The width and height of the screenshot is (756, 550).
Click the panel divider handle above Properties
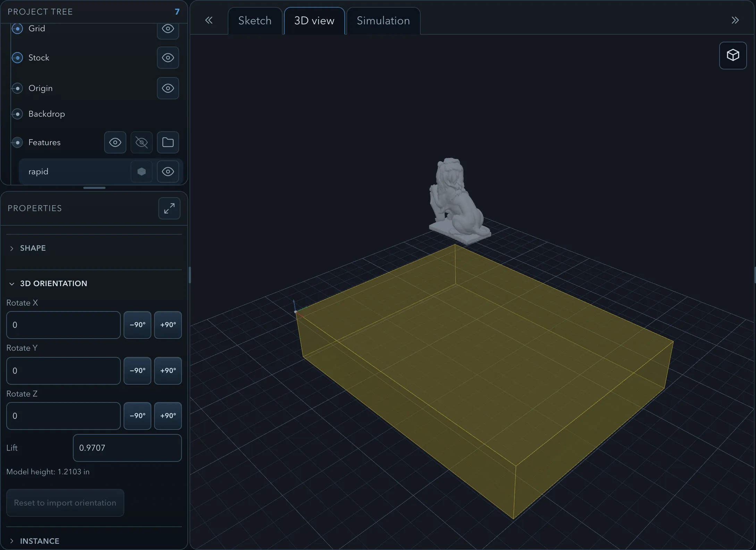[x=94, y=188]
